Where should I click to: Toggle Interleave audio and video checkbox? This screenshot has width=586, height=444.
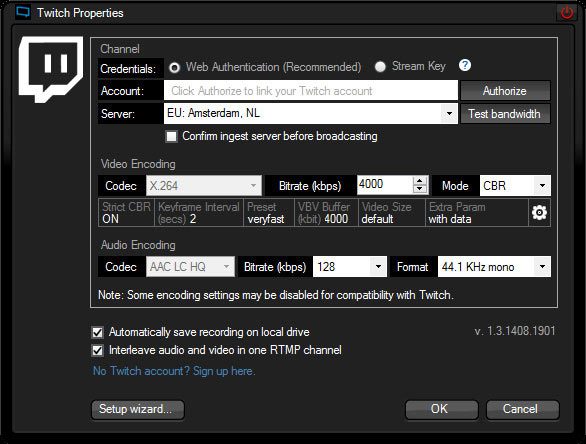pos(98,350)
